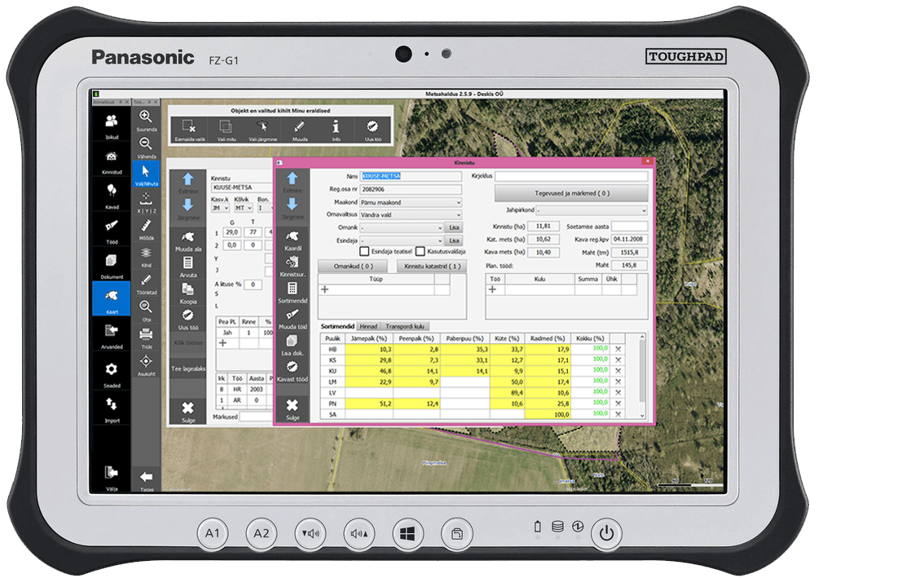Viewport: 924px width, 578px height.
Task: Open the Omavalitsus dropdown showing Vändra vald
Action: pos(411,215)
